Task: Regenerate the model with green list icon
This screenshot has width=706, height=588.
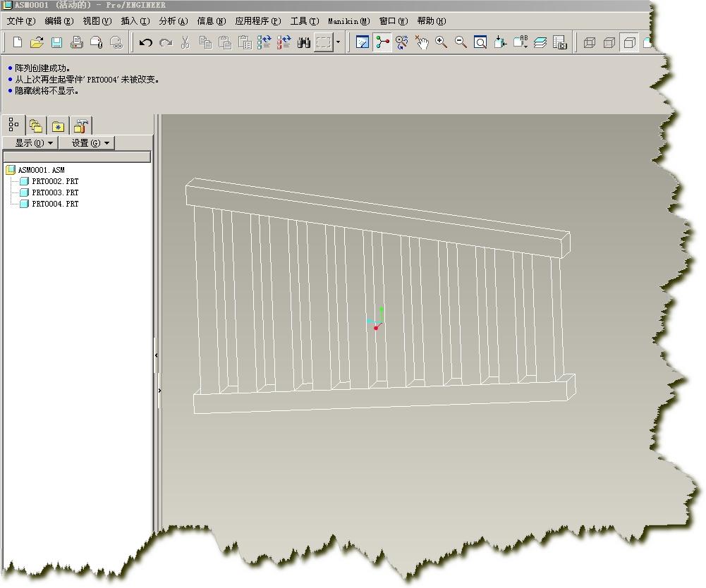Action: pyautogui.click(x=264, y=43)
